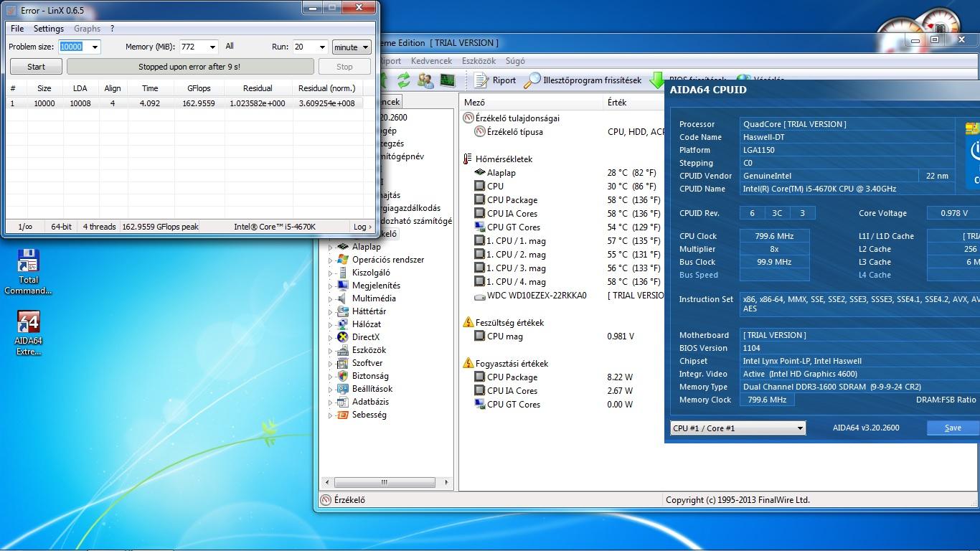The image size is (980, 551).
Task: Click the Problem size input field
Action: point(73,47)
